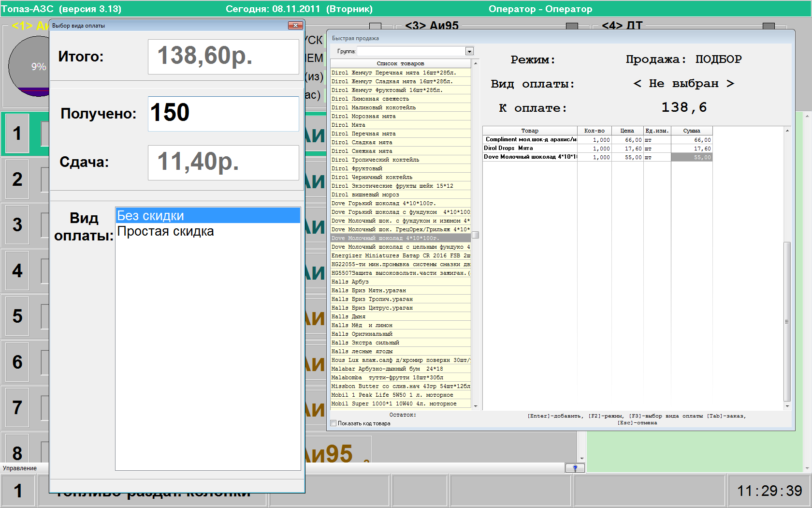Click the <3> Аи95 tank label
This screenshot has height=508, width=812.
point(432,26)
